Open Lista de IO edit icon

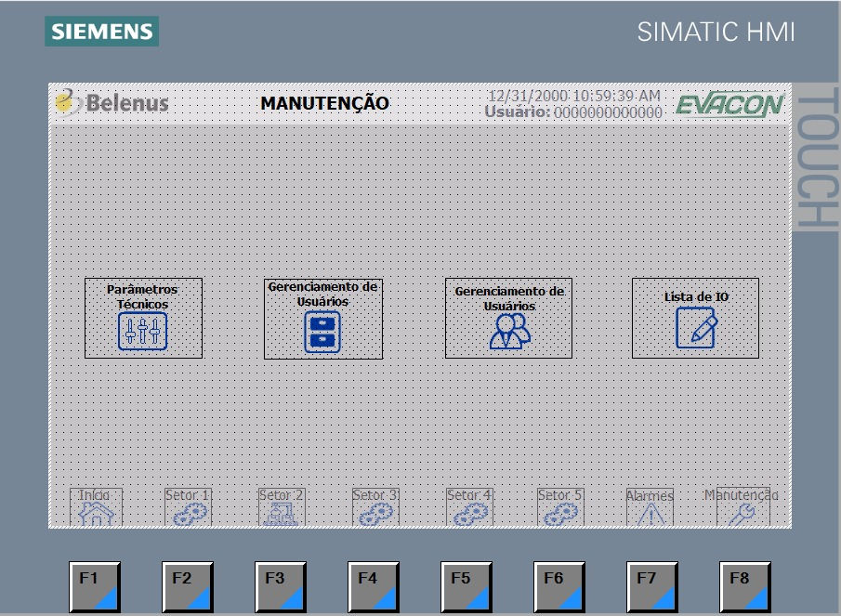(696, 328)
